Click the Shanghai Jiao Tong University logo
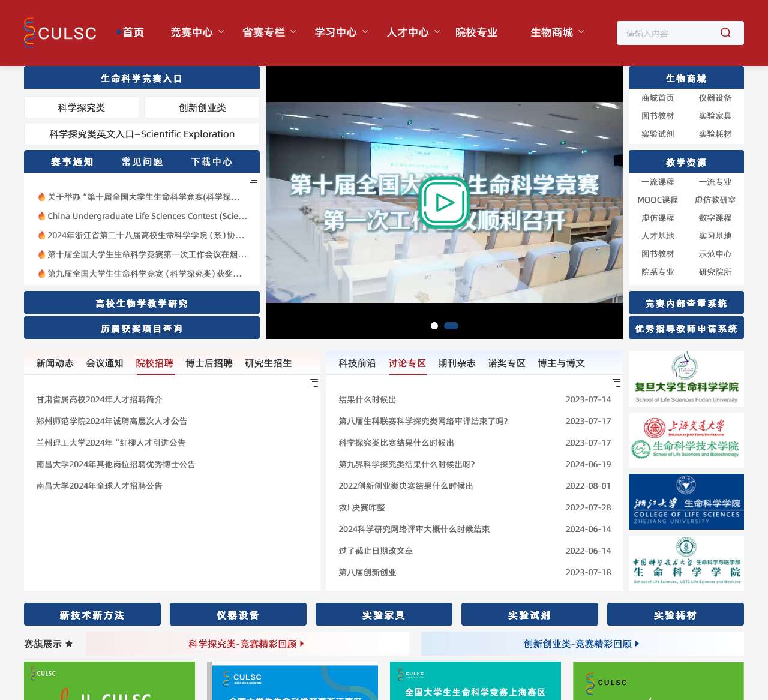 coord(685,440)
